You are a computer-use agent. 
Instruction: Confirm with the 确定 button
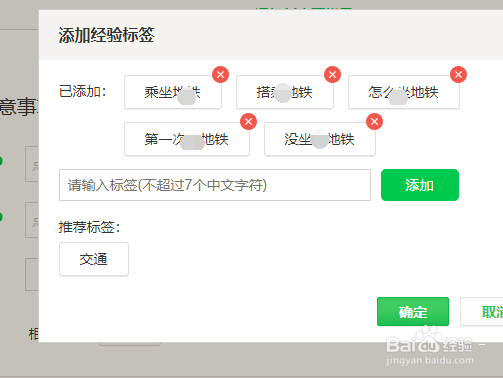(413, 312)
